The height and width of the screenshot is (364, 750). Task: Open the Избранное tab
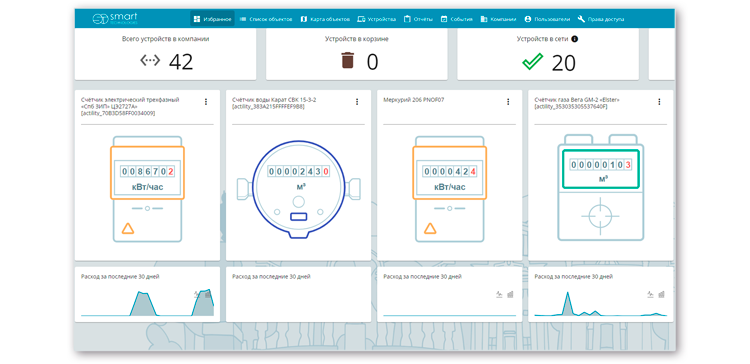click(x=212, y=19)
